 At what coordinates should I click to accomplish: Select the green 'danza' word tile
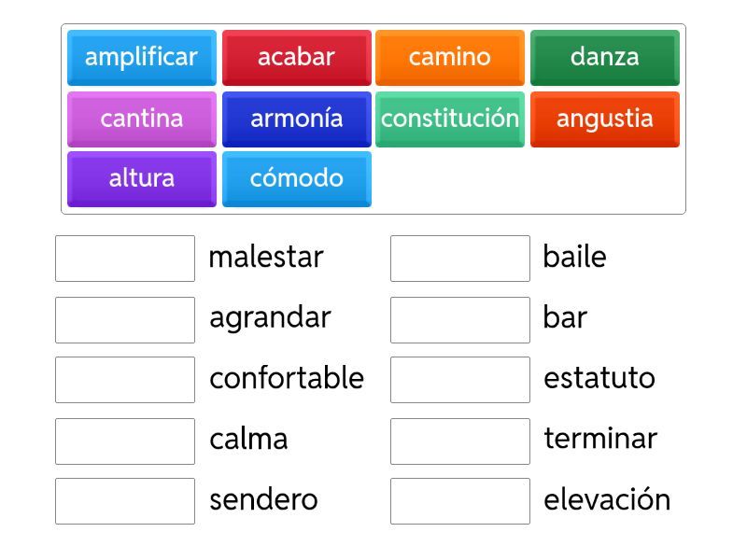[x=604, y=57]
